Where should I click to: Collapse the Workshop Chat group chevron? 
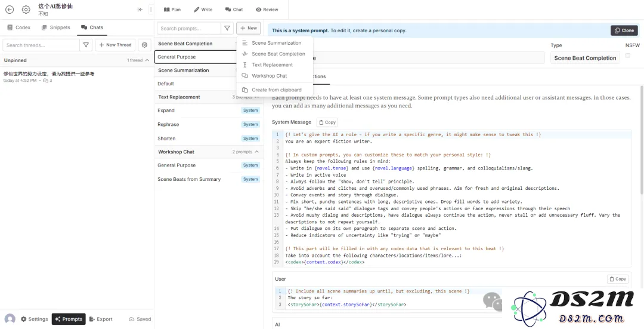pos(256,152)
